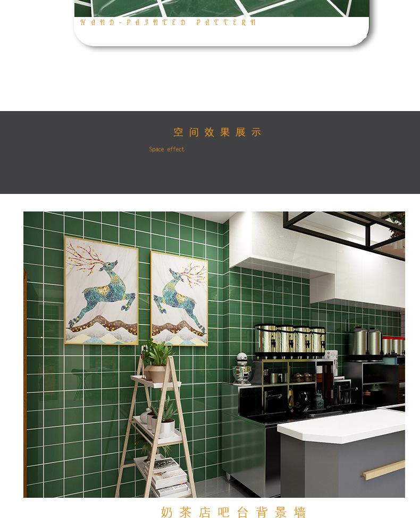
Task: Click the 'HAND-PAINTED PATTERN' caption text
Action: (168, 23)
